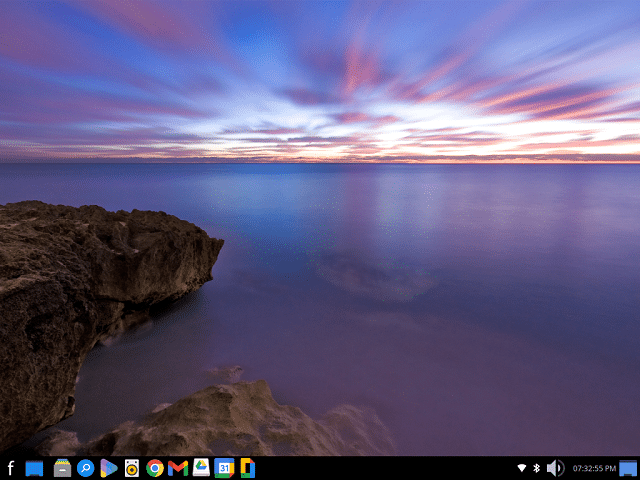Launch the blue magnifier search app

pos(85,468)
